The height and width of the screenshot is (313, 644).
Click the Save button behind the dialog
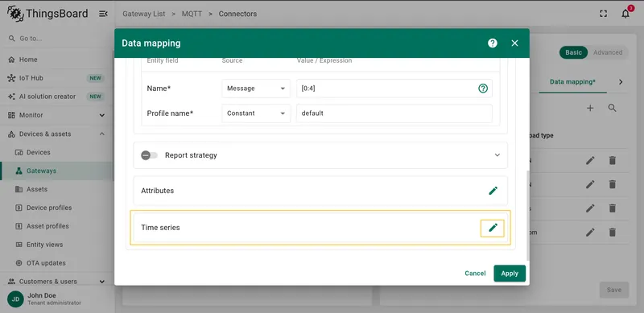pos(614,290)
